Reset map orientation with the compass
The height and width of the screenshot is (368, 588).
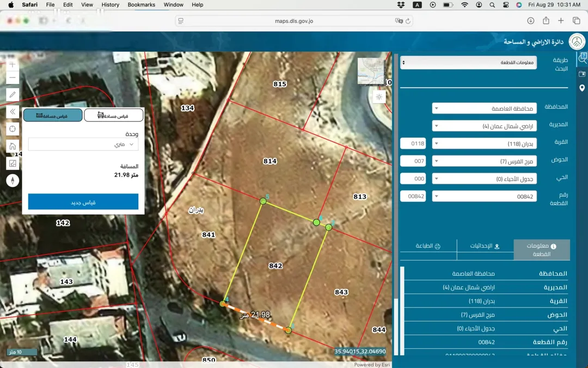(x=13, y=180)
